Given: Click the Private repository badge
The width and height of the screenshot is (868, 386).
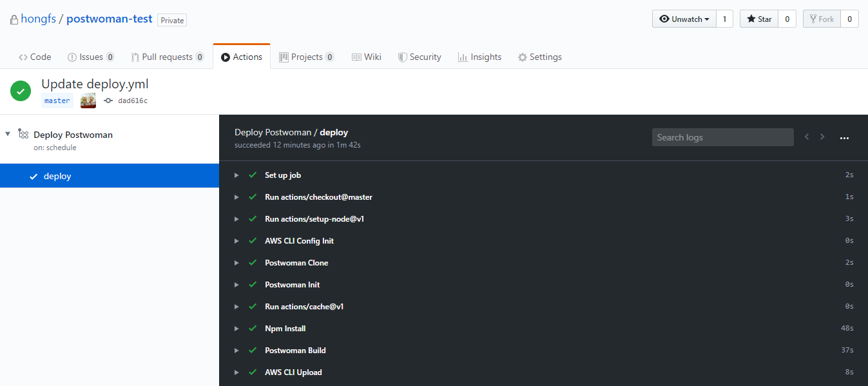Looking at the screenshot, I should coord(172,21).
